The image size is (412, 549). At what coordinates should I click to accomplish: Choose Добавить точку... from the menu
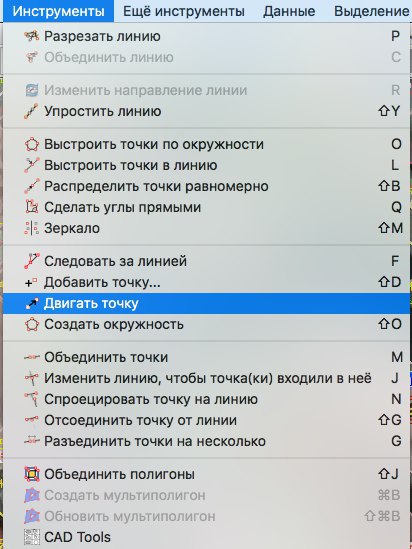[x=207, y=282]
